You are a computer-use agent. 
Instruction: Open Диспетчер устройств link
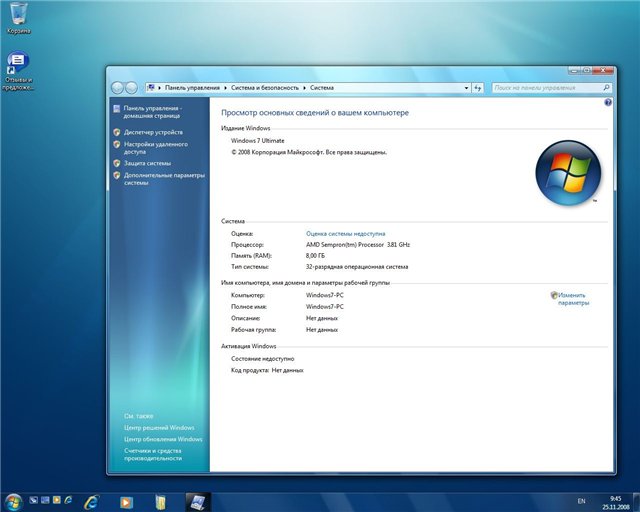153,132
